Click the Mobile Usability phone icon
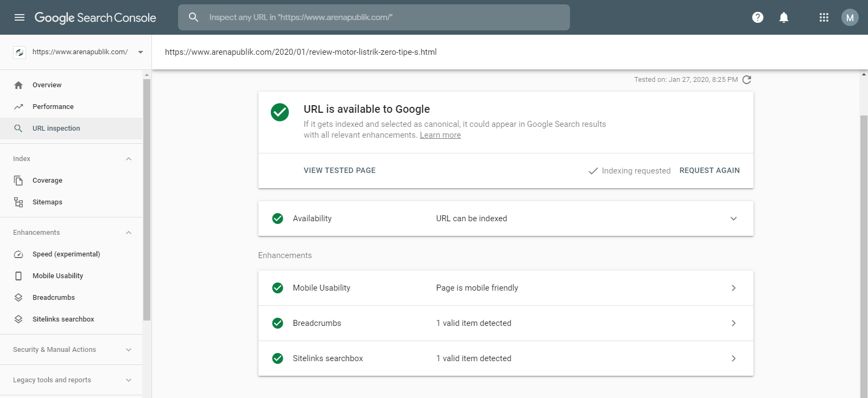This screenshot has width=868, height=398. [18, 276]
